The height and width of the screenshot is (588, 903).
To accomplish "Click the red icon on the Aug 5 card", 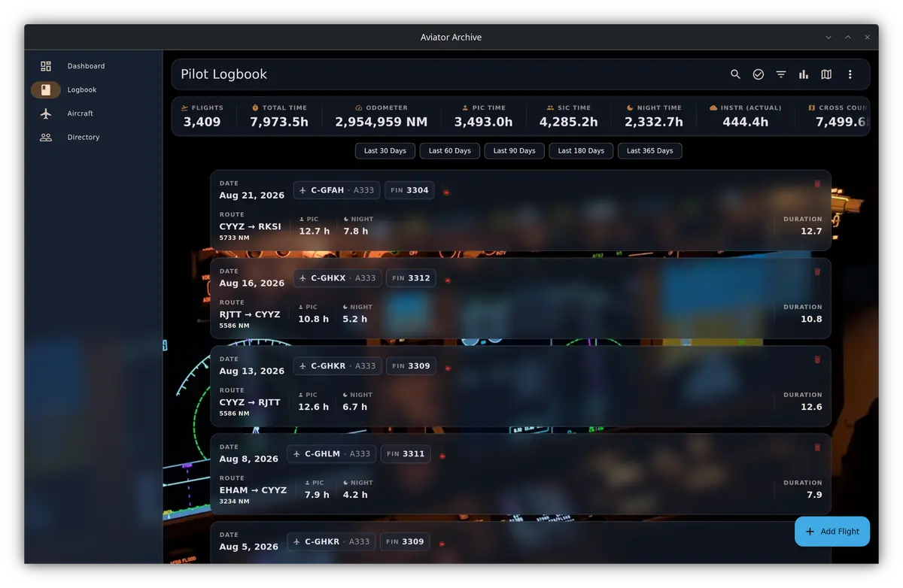I will [x=442, y=544].
